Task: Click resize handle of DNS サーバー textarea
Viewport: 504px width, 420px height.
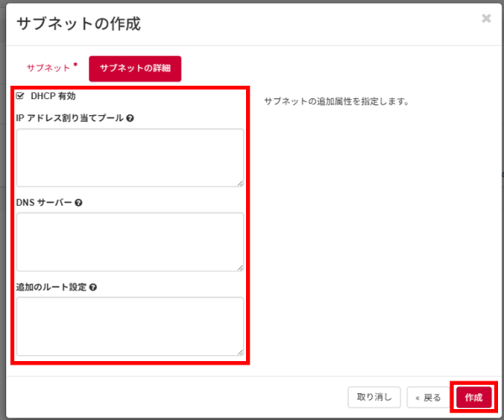Action: 239,266
